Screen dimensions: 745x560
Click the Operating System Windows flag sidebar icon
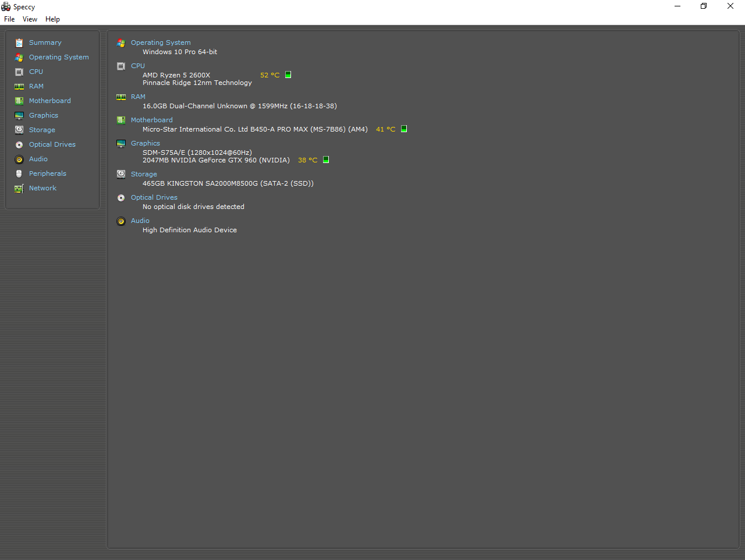click(x=19, y=57)
